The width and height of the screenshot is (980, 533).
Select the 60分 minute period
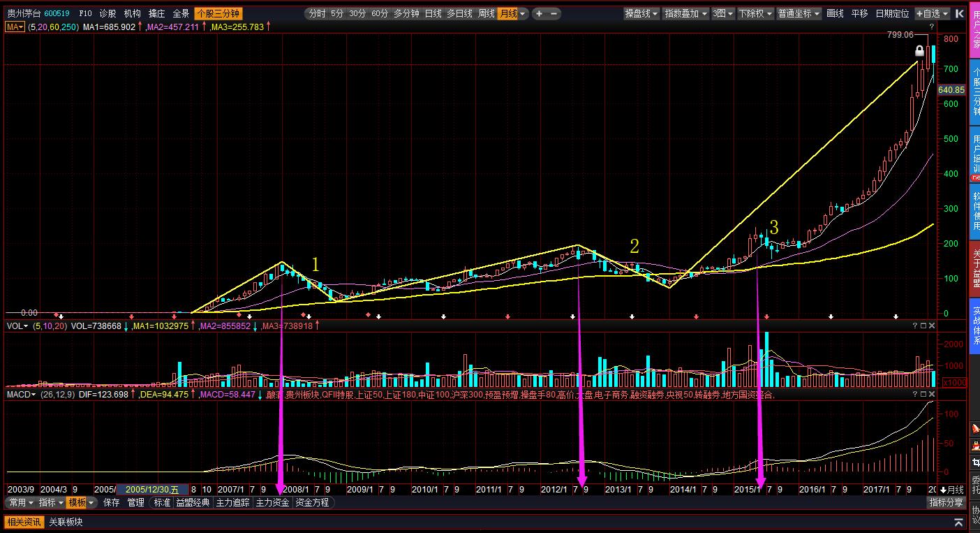[x=380, y=13]
